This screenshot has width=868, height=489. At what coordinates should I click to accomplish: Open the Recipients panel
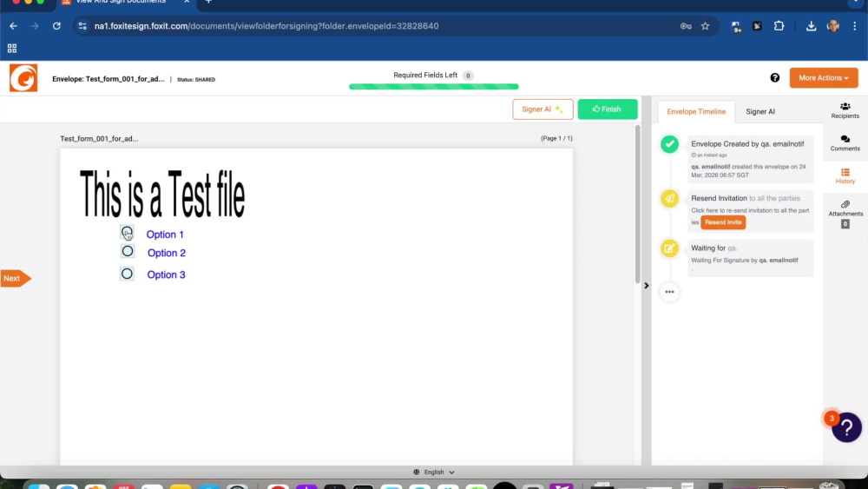845,110
